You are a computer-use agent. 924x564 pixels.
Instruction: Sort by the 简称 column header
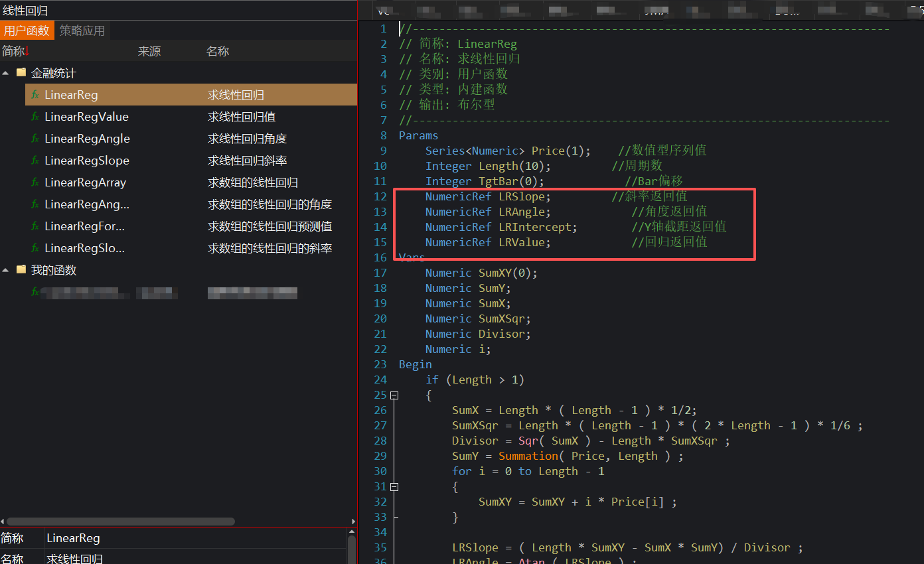(x=13, y=51)
